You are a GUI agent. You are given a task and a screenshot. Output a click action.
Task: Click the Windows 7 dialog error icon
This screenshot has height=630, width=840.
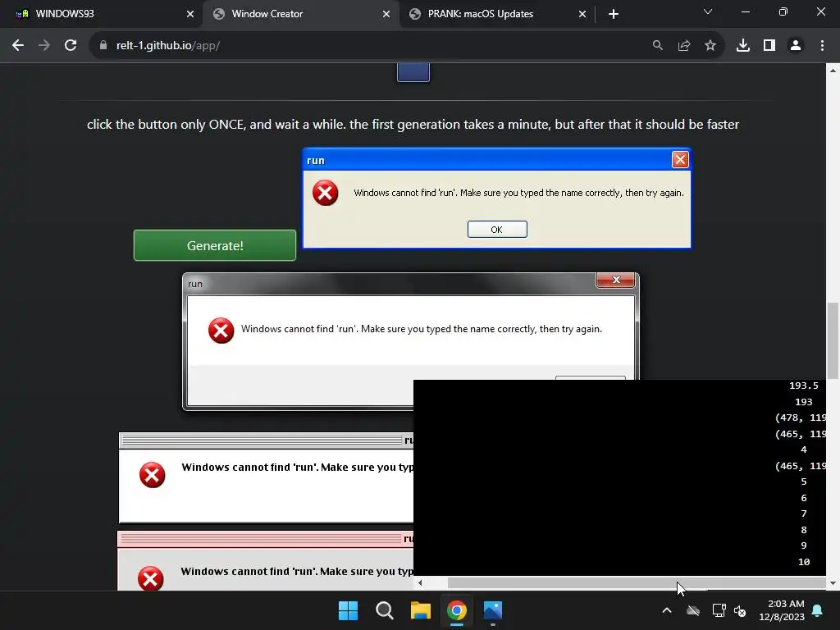tap(221, 330)
